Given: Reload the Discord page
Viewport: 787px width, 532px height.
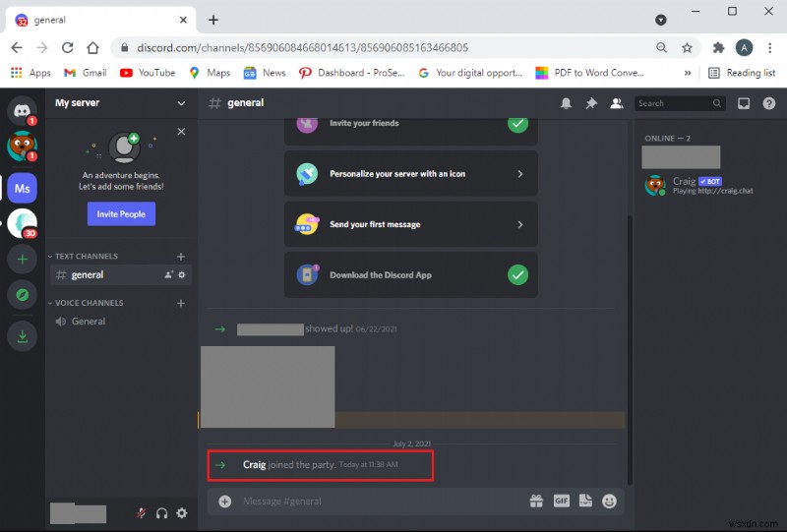Looking at the screenshot, I should 67,47.
